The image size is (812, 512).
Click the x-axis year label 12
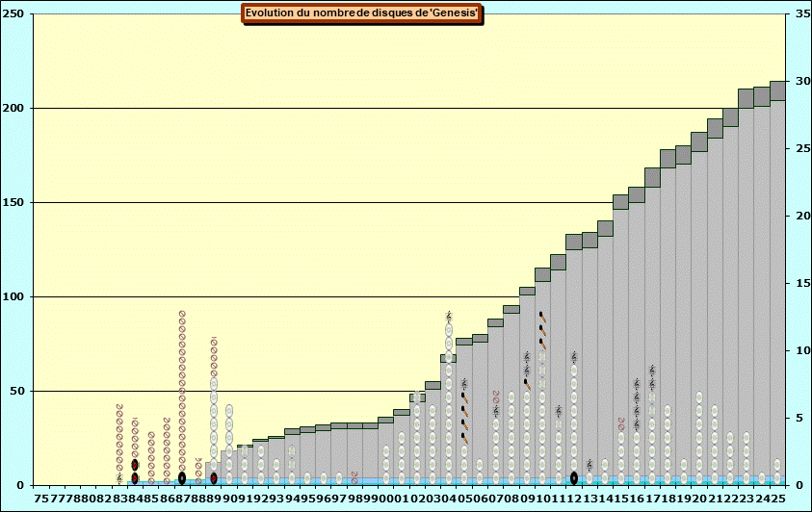click(574, 499)
